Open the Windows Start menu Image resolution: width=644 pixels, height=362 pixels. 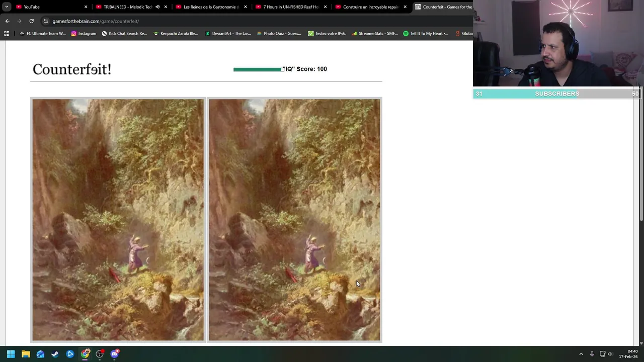pyautogui.click(x=11, y=354)
